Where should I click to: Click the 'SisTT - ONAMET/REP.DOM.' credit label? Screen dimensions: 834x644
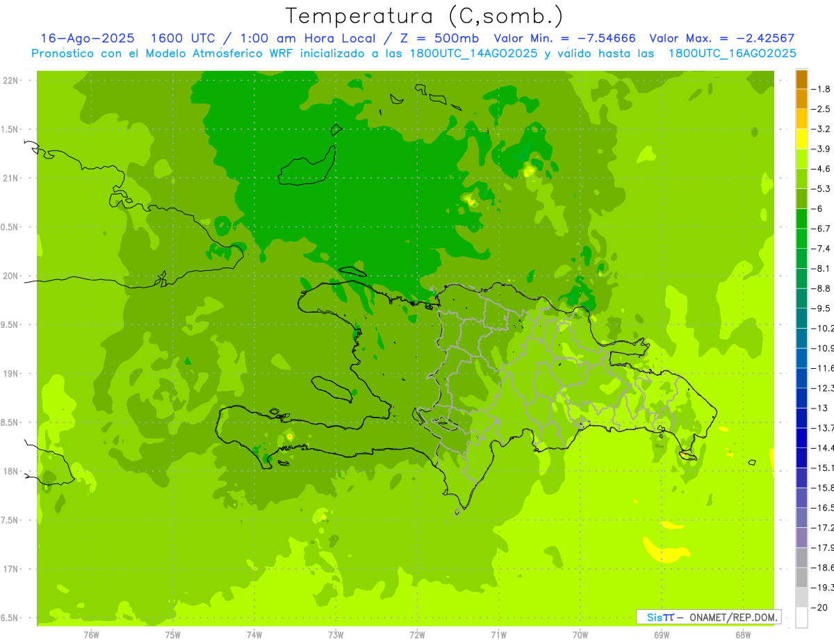pos(708,617)
